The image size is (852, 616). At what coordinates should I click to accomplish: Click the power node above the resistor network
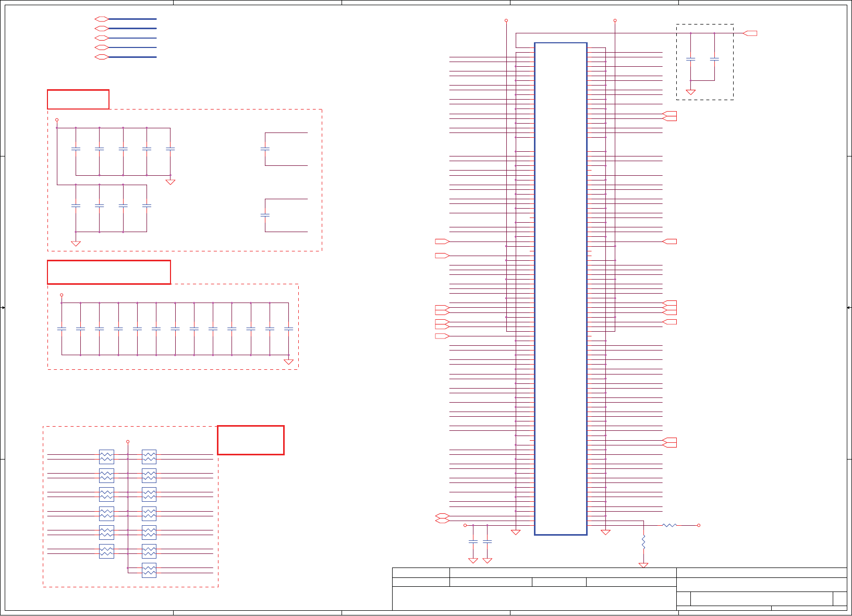click(128, 442)
